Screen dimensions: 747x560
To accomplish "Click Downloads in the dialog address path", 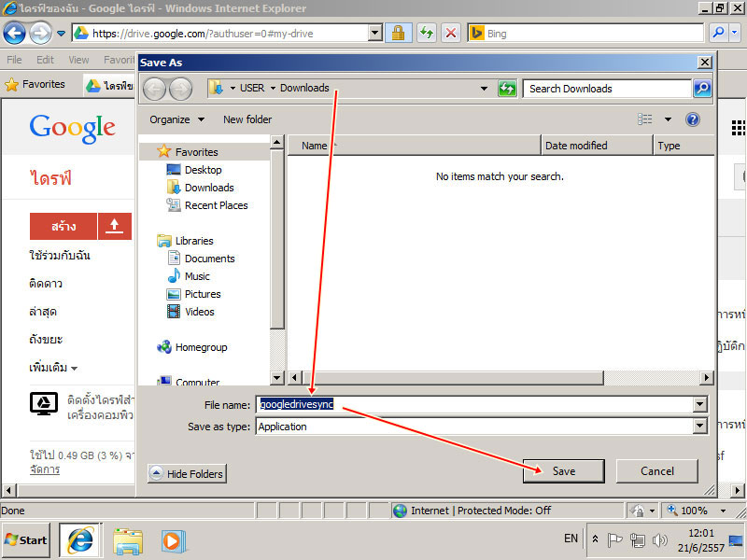I will click(304, 88).
